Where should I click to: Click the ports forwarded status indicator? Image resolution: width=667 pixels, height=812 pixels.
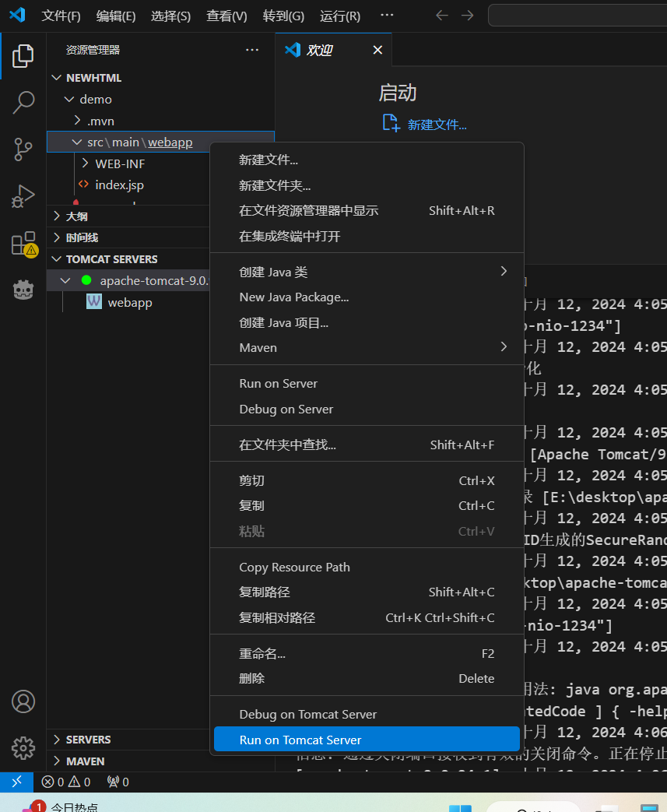[118, 782]
